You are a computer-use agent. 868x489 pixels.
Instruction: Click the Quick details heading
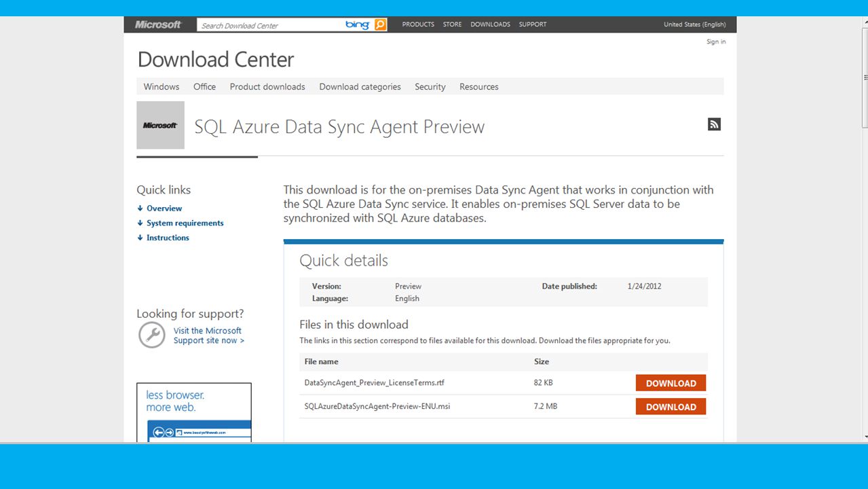pyautogui.click(x=344, y=261)
